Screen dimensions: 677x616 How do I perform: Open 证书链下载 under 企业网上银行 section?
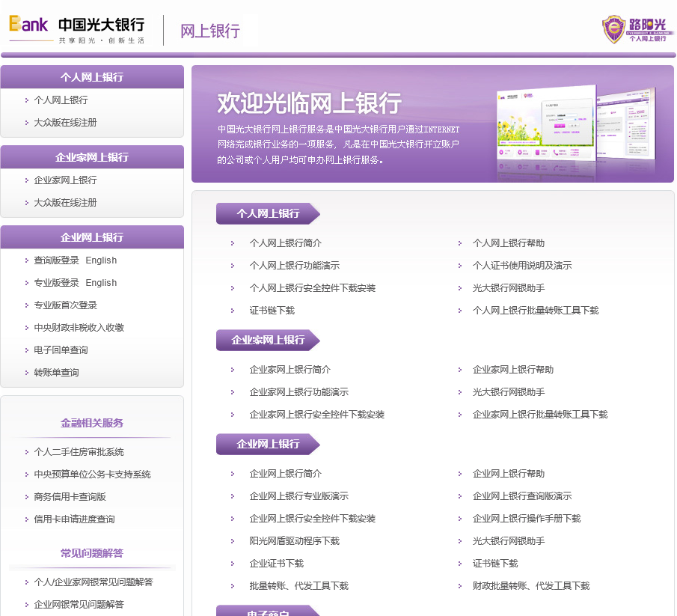[495, 564]
